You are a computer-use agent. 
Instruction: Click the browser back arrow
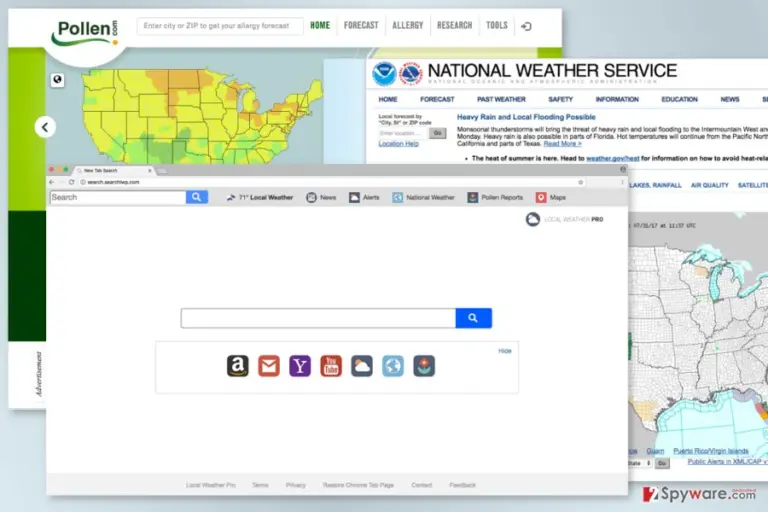pyautogui.click(x=52, y=182)
